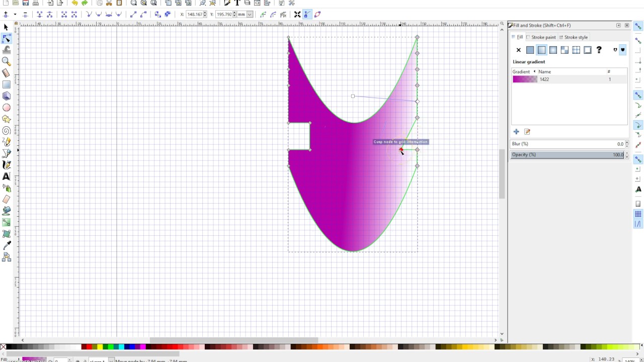The image size is (644, 362).
Task: Click the edit gradient button
Action: coord(527,132)
